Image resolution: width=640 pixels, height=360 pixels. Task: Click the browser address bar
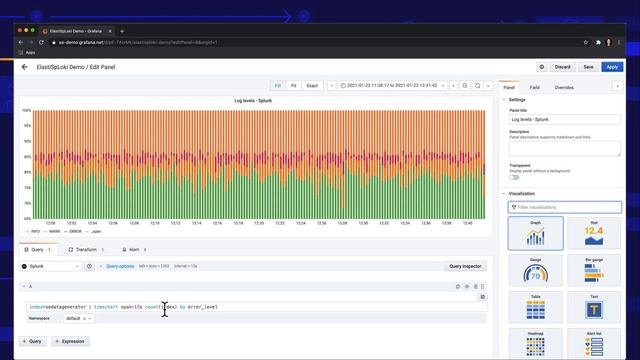318,42
